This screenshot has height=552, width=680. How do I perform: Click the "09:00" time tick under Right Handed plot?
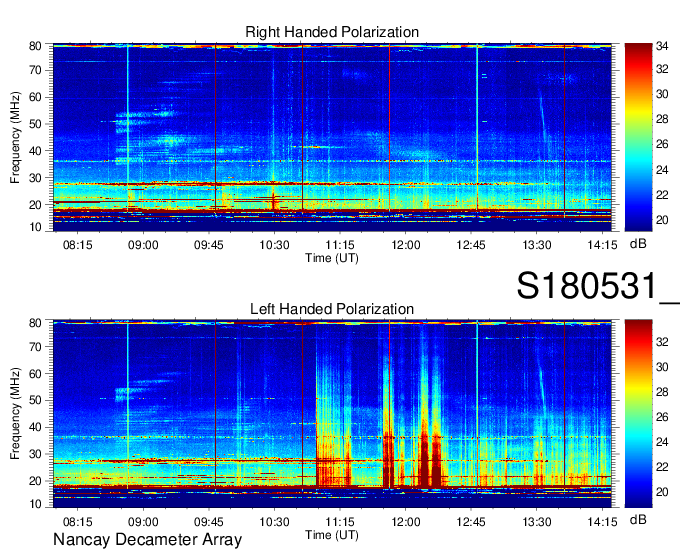point(143,245)
